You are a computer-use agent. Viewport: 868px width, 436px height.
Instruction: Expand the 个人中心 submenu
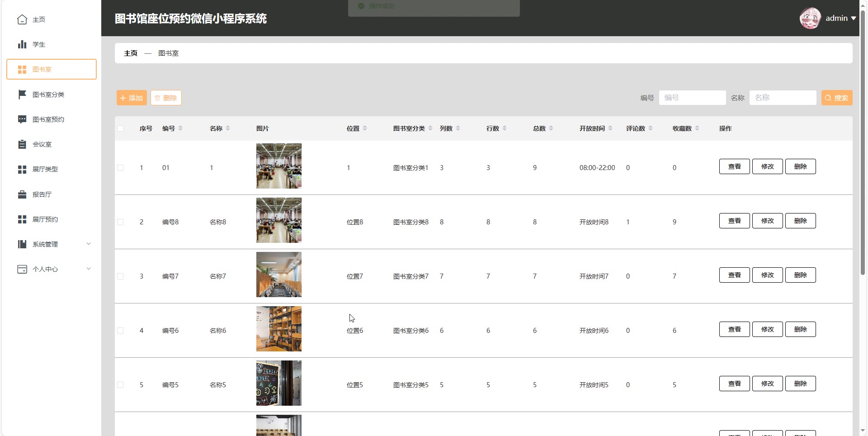click(x=89, y=269)
